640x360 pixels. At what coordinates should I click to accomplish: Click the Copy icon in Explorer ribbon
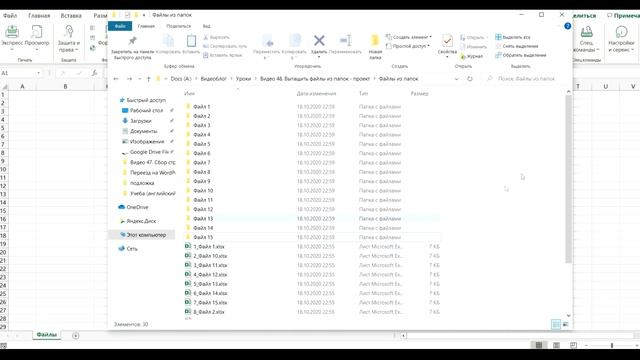(169, 44)
